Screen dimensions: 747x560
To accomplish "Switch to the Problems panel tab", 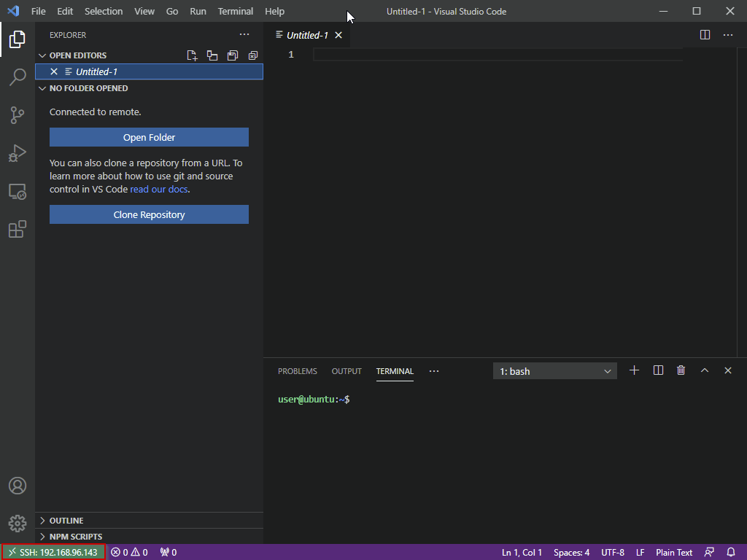I will tap(298, 371).
